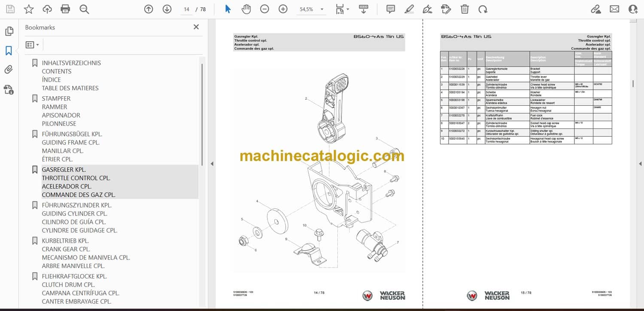The height and width of the screenshot is (311, 644).
Task: Jump to the FÜHRUNGSBÜGEL KPL. bookmark
Action: [x=72, y=134]
